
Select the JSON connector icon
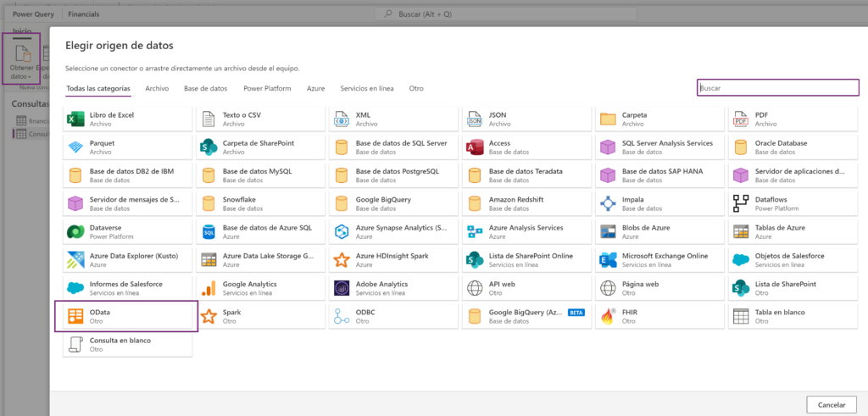[475, 119]
